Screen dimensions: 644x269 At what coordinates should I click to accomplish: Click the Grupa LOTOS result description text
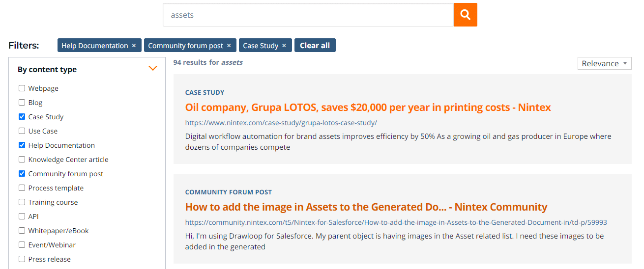tap(398, 141)
